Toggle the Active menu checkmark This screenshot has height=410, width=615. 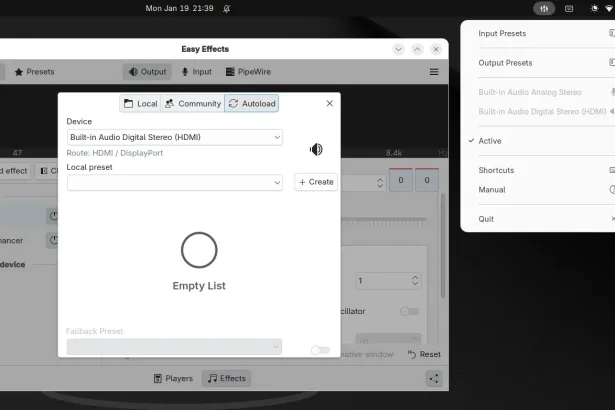(x=490, y=141)
